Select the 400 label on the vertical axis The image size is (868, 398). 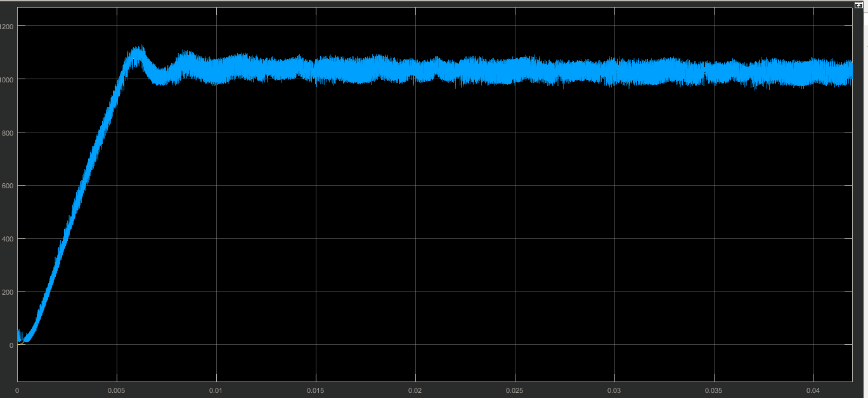6,239
